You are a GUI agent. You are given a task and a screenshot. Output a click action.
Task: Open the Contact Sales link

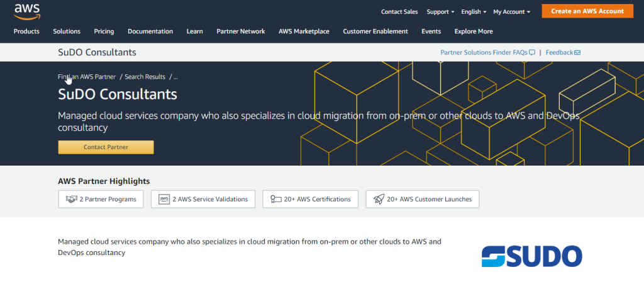click(x=399, y=12)
